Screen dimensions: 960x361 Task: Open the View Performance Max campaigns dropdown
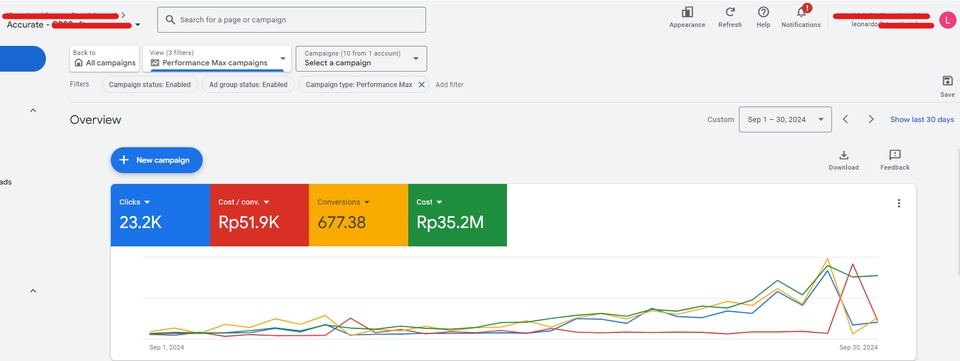click(x=217, y=58)
